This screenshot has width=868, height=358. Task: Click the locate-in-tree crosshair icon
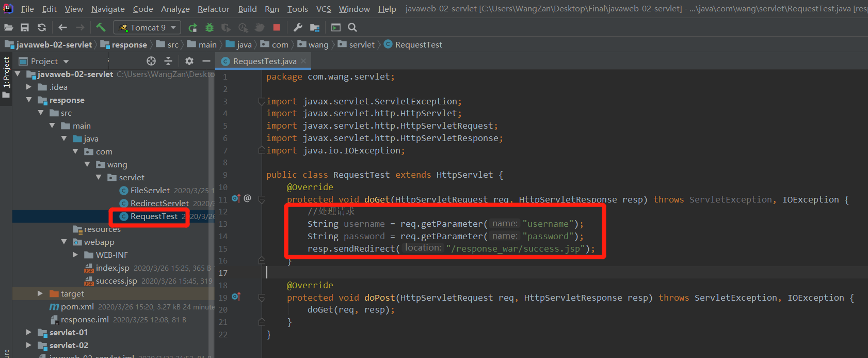151,61
